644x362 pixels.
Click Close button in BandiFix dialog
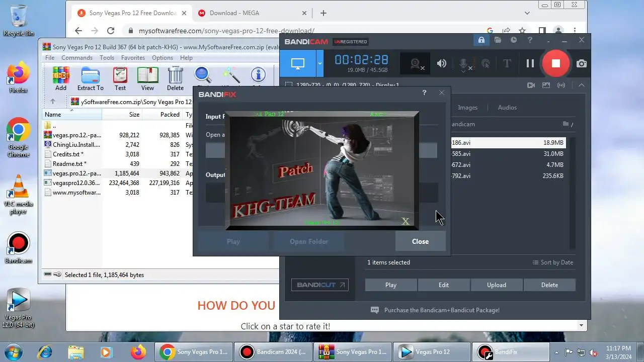[x=420, y=241]
